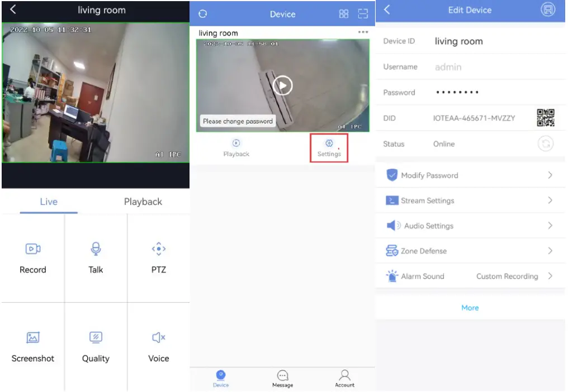This screenshot has width=568, height=392.
Task: Tap the Zone Defense icon
Action: point(392,251)
